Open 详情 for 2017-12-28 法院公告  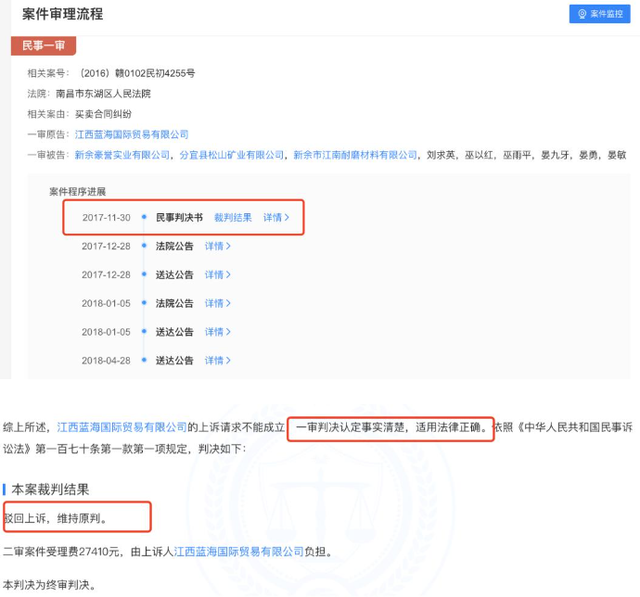(217, 246)
